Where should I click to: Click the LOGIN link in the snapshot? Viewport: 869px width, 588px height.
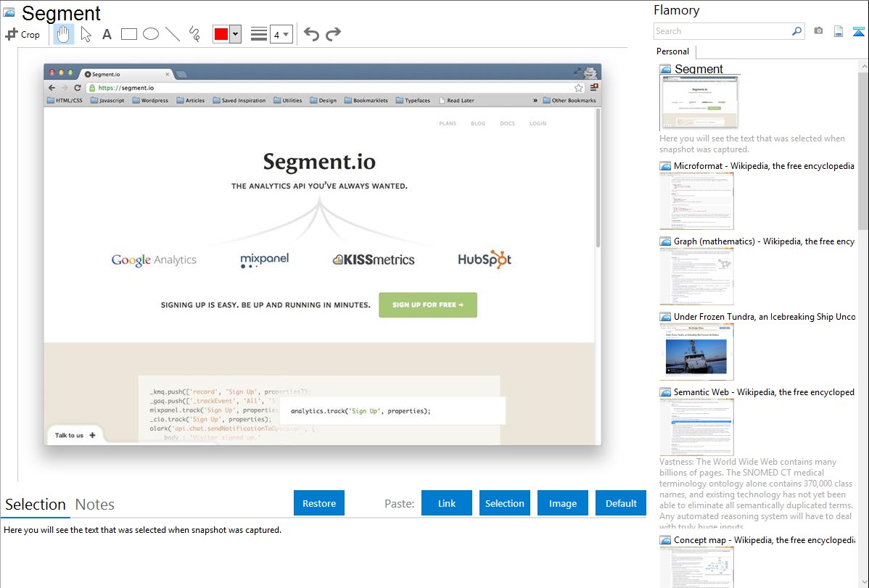pos(538,123)
